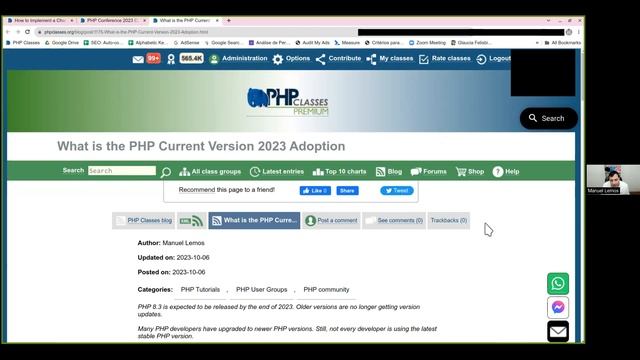Open the Shop page

tap(470, 172)
